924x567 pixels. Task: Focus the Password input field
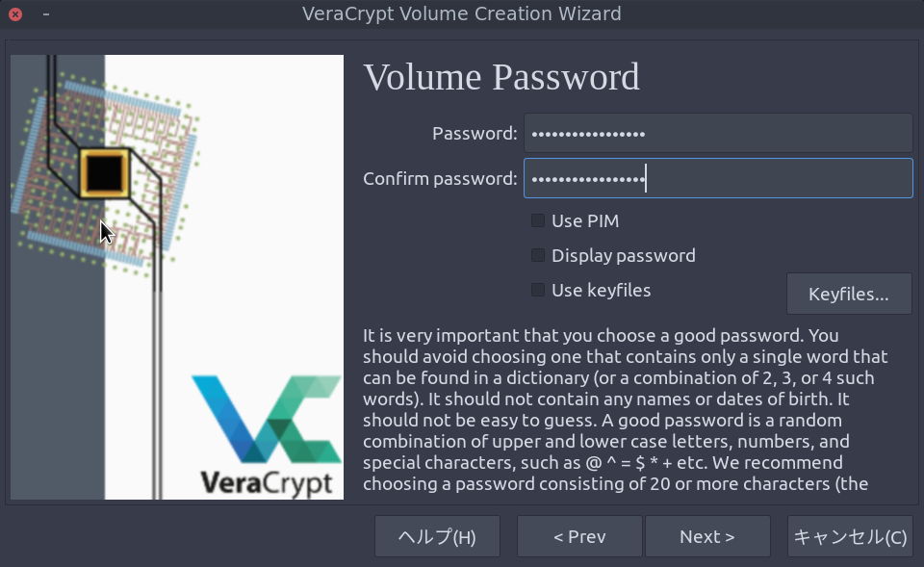point(717,132)
